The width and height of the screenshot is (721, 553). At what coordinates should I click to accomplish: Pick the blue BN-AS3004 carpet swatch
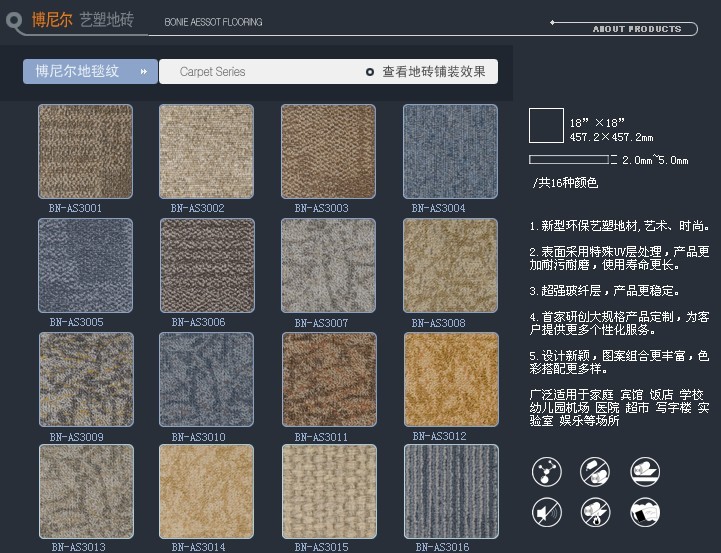[450, 152]
